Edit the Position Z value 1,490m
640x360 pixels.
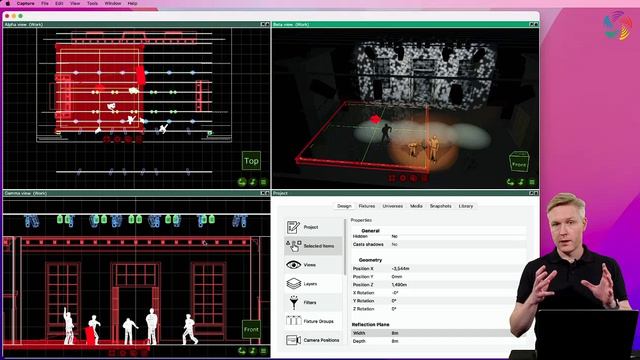(x=399, y=285)
